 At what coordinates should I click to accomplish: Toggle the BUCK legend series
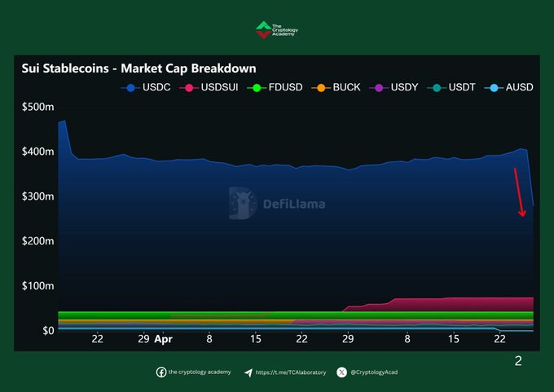[x=336, y=87]
